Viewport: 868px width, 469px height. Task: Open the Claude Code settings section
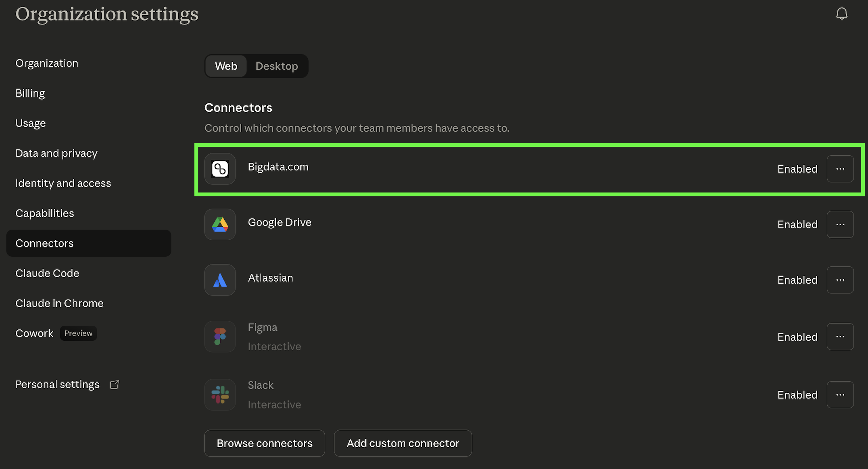pos(47,273)
